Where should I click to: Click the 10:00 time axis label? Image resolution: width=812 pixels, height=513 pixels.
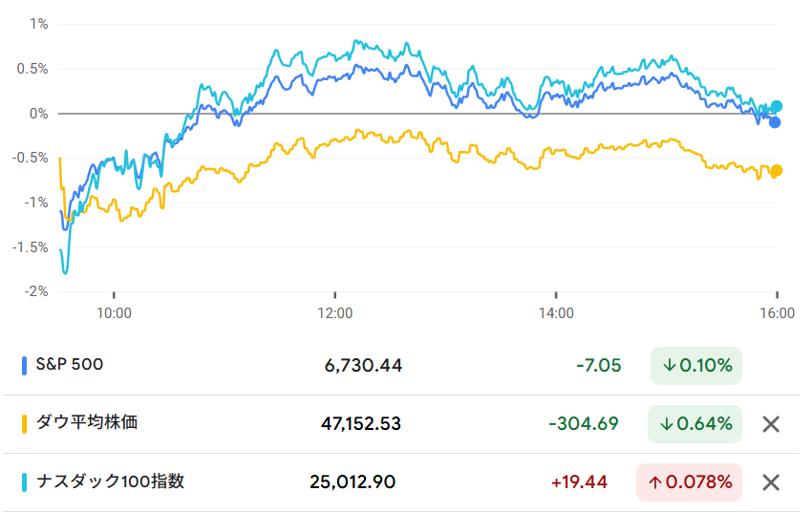tap(114, 311)
